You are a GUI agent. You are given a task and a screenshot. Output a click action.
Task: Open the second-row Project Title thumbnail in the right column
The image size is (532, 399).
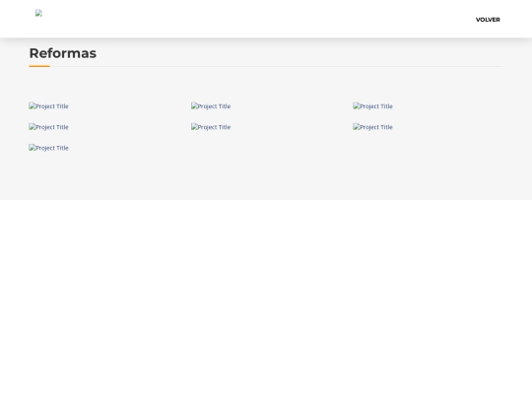tap(372, 127)
